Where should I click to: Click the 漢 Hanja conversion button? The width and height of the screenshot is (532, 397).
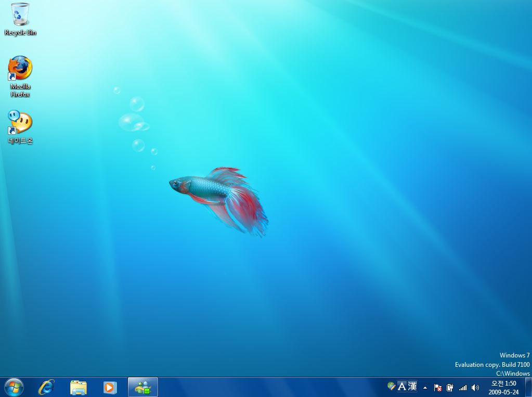(x=412, y=387)
